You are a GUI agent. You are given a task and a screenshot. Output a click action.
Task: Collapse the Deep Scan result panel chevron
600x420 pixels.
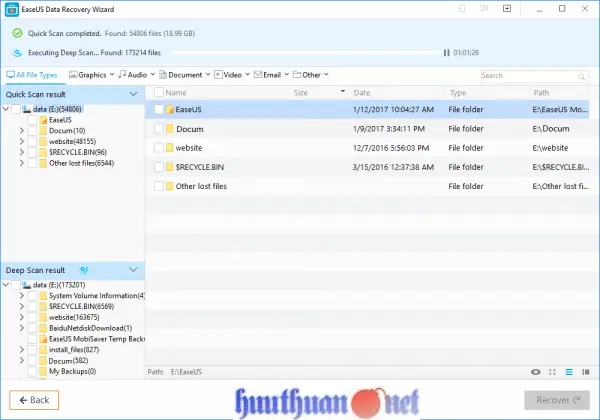[x=133, y=270]
